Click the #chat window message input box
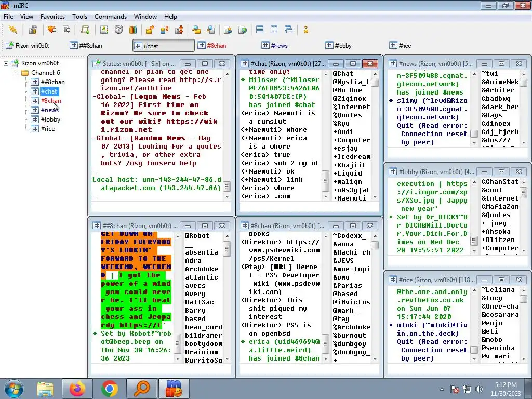532x399 pixels. [x=309, y=207]
